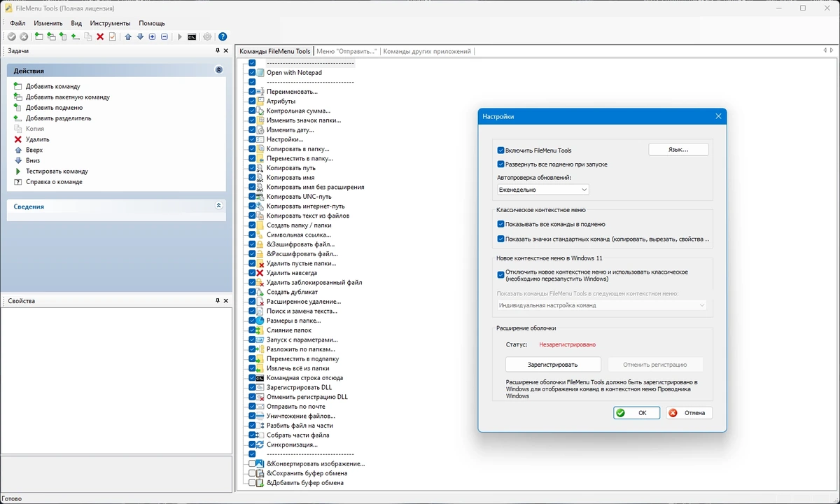Click the icon of 'Синхронизация...' command
The width and height of the screenshot is (840, 504).
[x=260, y=444]
